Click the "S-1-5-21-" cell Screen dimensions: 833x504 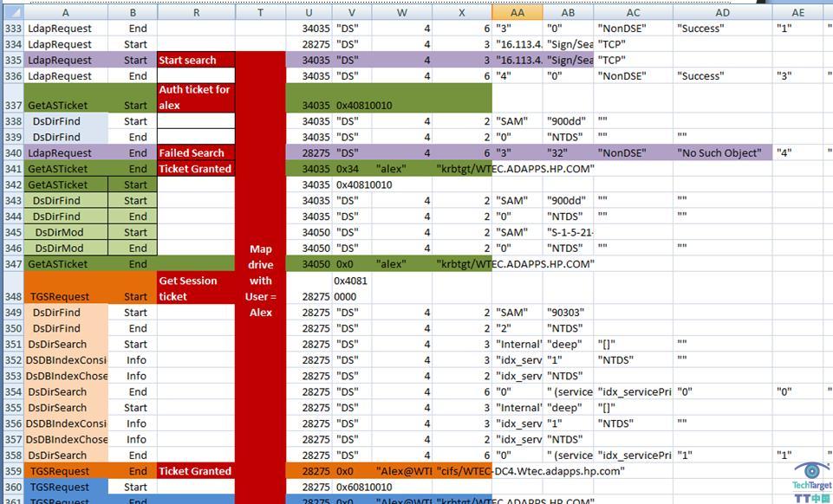pos(569,232)
